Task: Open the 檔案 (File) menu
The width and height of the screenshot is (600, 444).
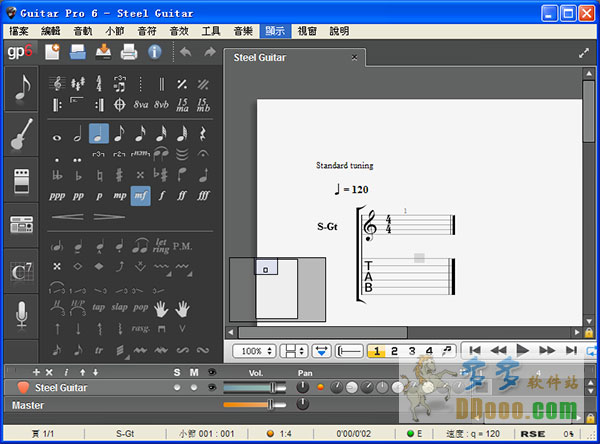Action: 19,31
